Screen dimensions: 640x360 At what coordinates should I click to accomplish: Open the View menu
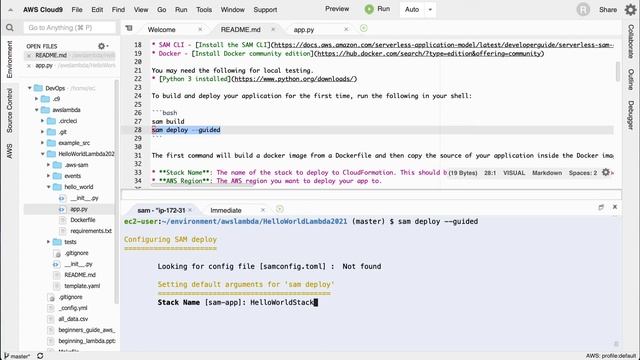tap(141, 9)
